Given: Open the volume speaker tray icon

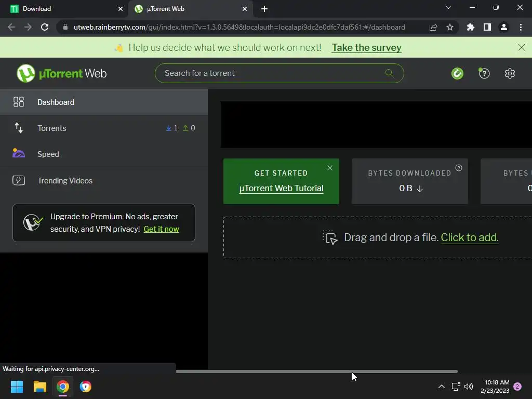Looking at the screenshot, I should tap(469, 387).
